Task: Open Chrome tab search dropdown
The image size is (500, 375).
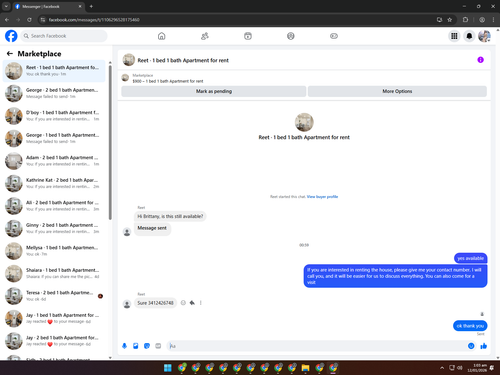Action: 6,6
